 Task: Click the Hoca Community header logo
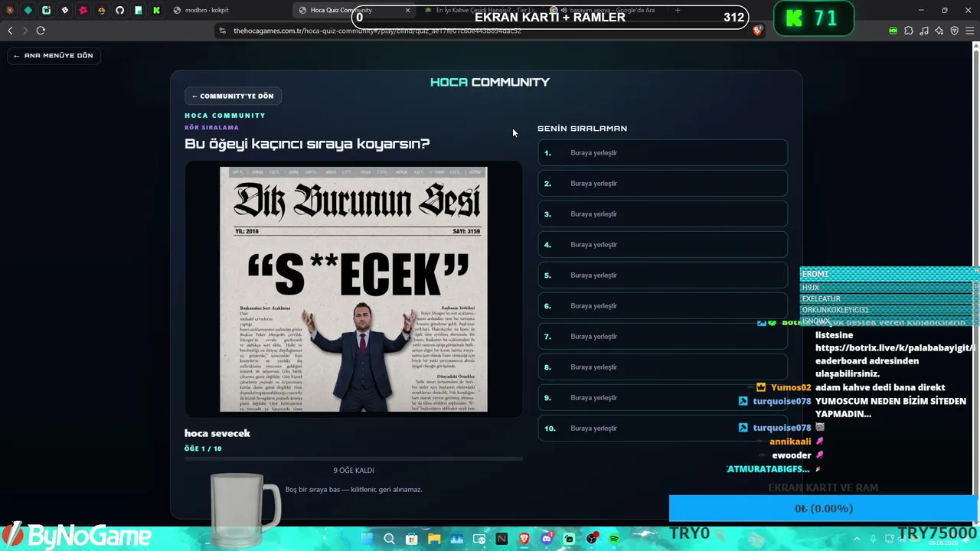(x=490, y=82)
